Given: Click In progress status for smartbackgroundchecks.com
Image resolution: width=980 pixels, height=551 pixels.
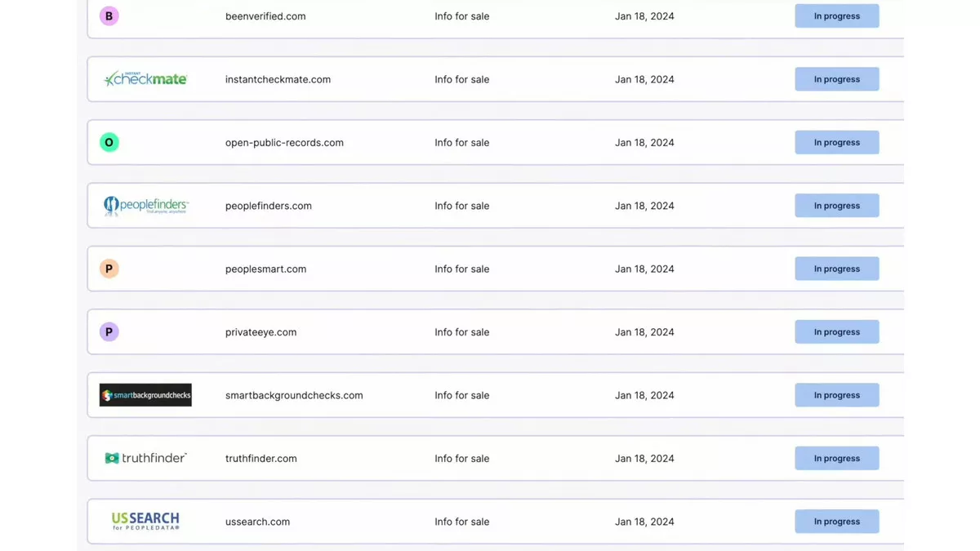Looking at the screenshot, I should pos(836,394).
